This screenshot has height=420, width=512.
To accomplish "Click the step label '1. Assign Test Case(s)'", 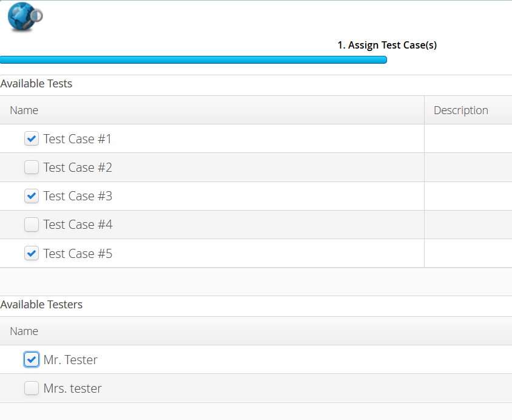I will [x=387, y=44].
